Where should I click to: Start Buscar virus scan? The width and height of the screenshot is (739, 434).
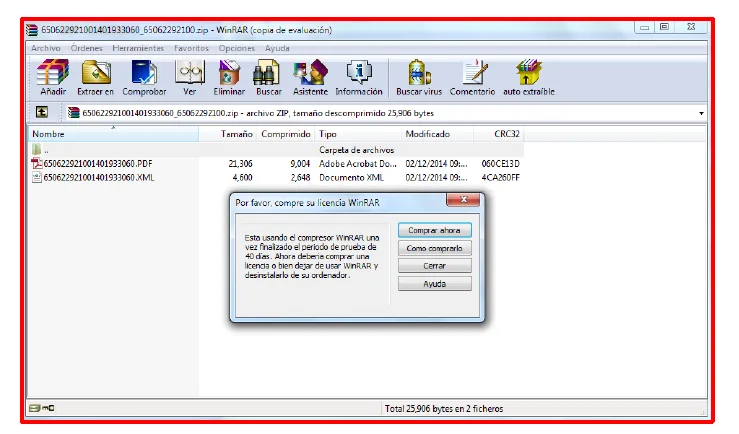[419, 78]
